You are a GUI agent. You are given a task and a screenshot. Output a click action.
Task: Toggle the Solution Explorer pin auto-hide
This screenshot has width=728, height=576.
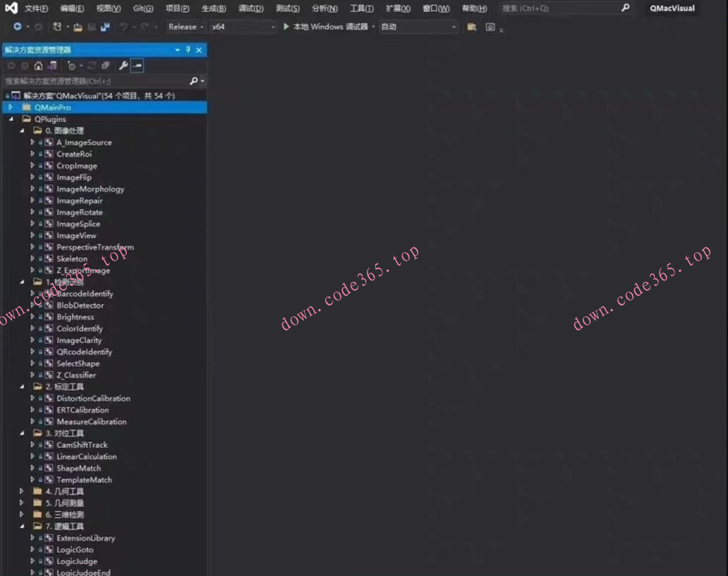188,50
